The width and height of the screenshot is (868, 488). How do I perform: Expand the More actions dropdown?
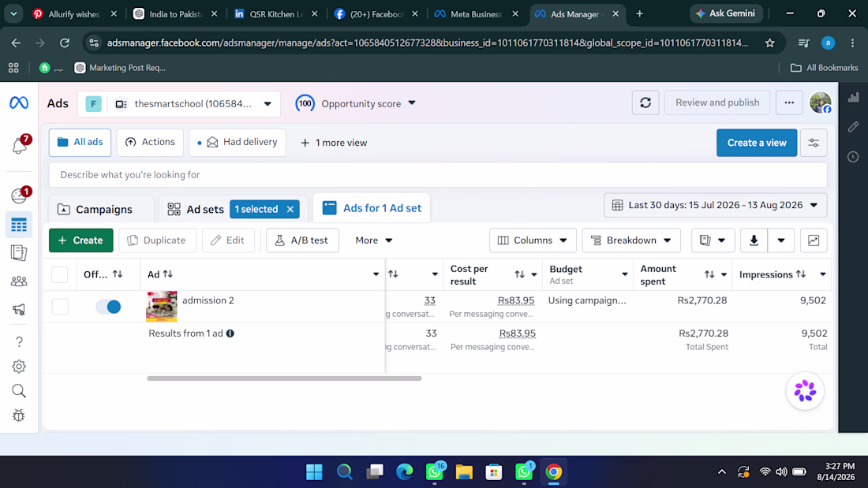pyautogui.click(x=374, y=240)
